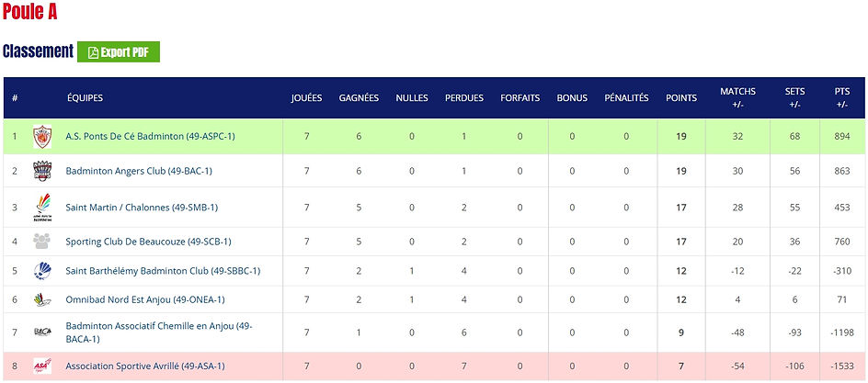Open Omnibad Nord Est Anjou team link
This screenshot has height=383, width=868.
[x=145, y=299]
